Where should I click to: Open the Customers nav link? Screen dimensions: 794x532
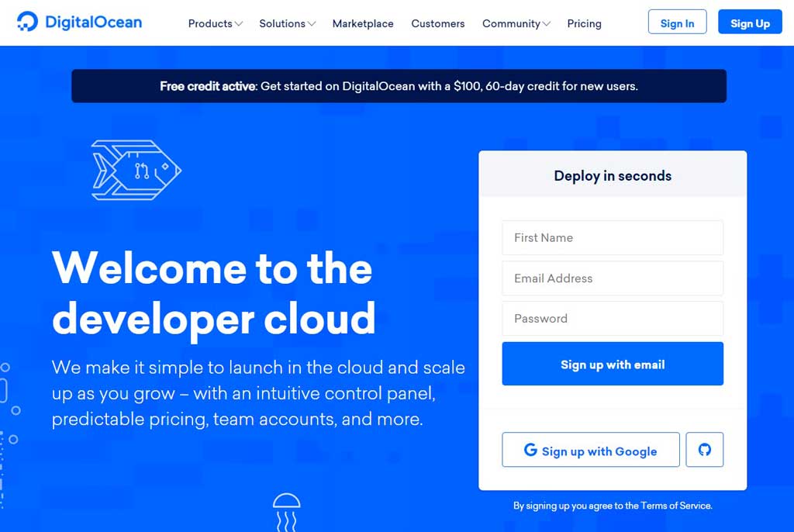pos(437,24)
